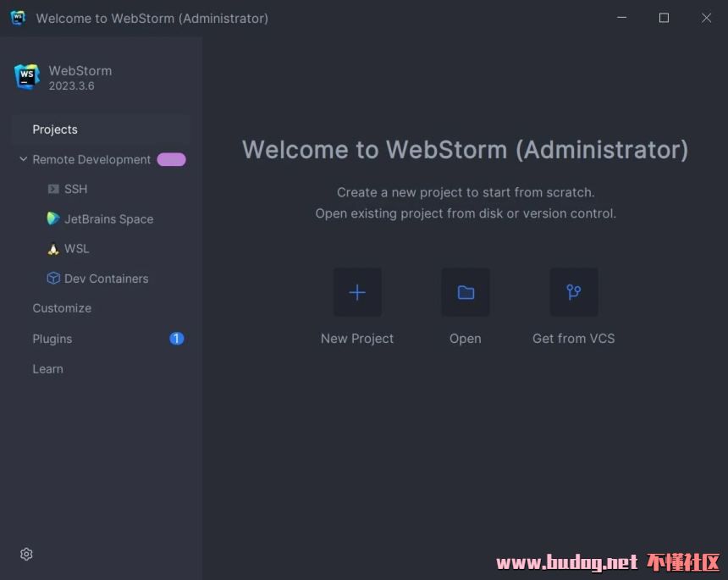Click 'Create a new project to start from scratch.'

coord(466,192)
